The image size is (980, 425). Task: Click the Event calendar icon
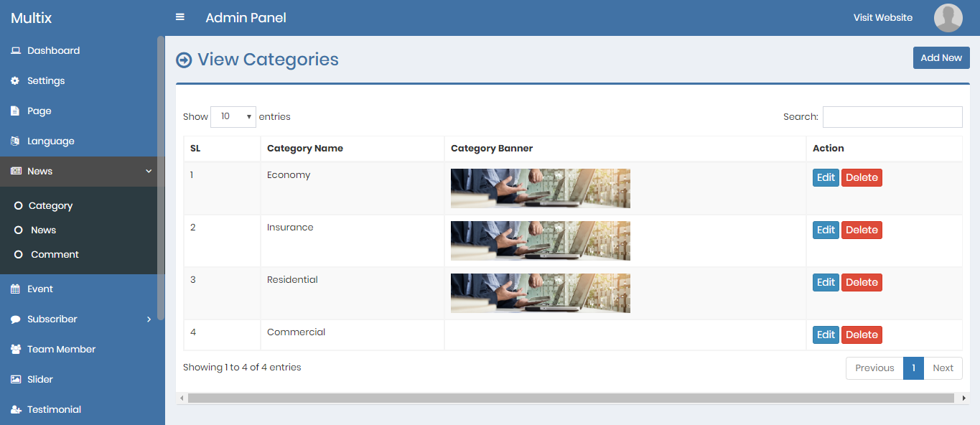pyautogui.click(x=15, y=289)
